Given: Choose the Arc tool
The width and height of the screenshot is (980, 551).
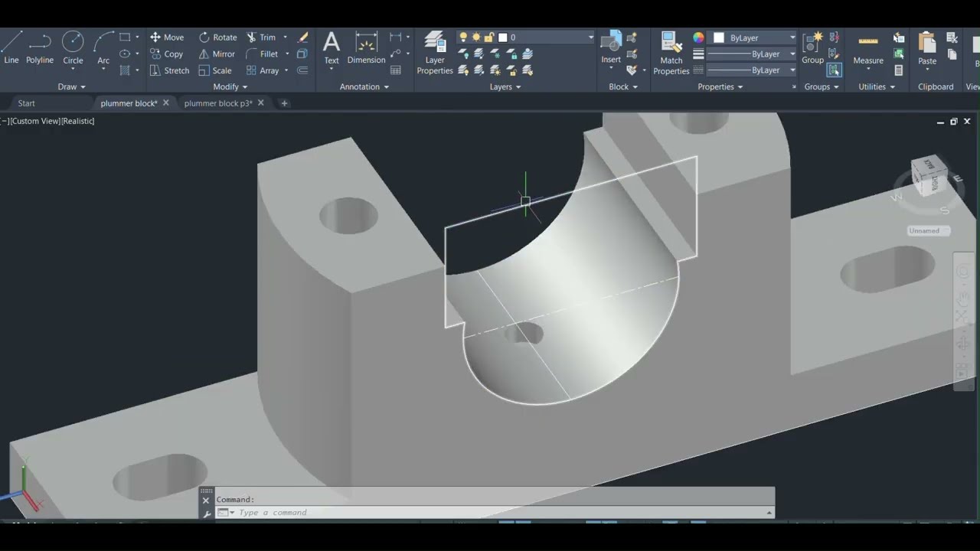Looking at the screenshot, I should [x=103, y=47].
